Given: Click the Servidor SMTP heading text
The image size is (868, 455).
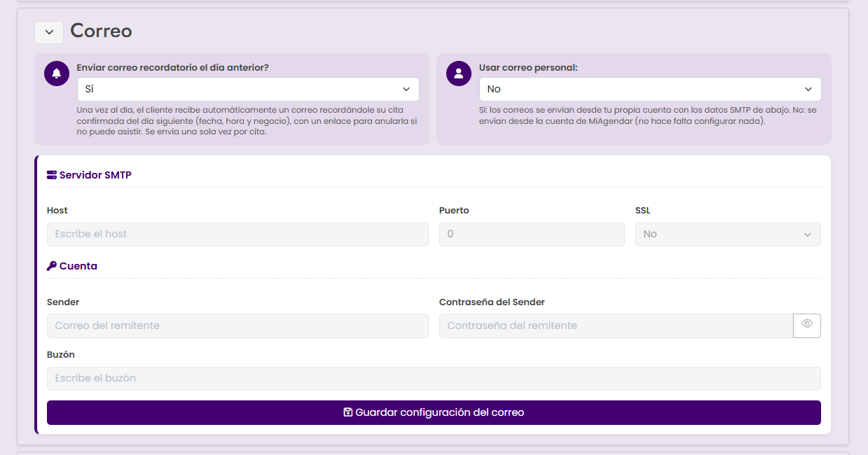Looking at the screenshot, I should [x=95, y=175].
